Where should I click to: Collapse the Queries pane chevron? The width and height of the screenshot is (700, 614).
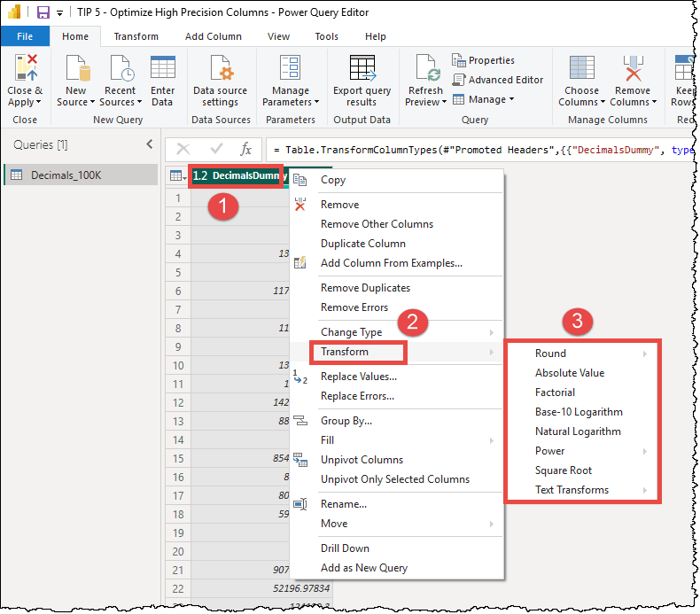(149, 144)
